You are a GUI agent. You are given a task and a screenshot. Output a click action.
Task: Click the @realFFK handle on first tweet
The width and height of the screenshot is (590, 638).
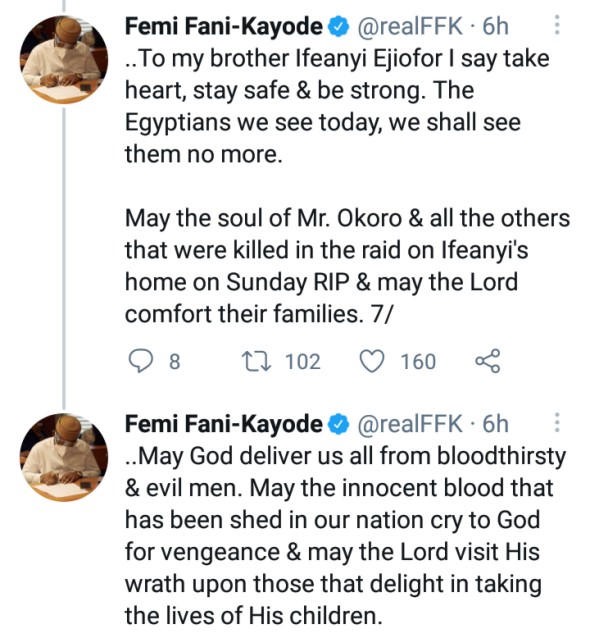pos(410,26)
